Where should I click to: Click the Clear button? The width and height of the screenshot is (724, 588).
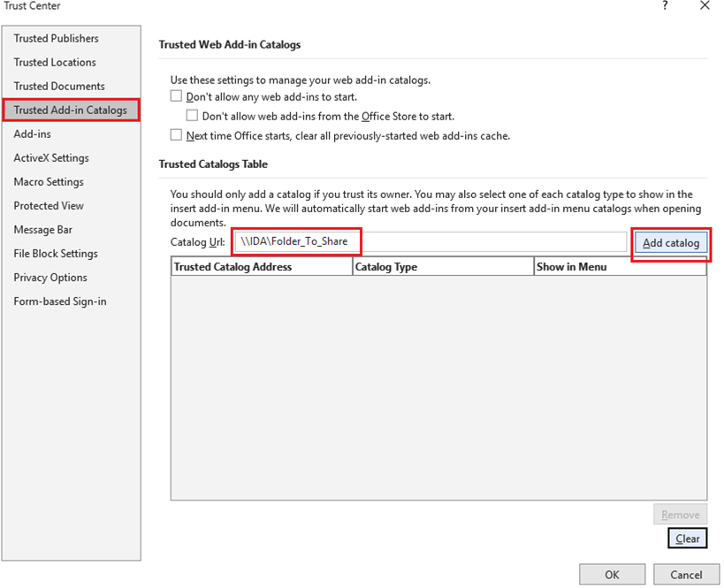pos(687,538)
